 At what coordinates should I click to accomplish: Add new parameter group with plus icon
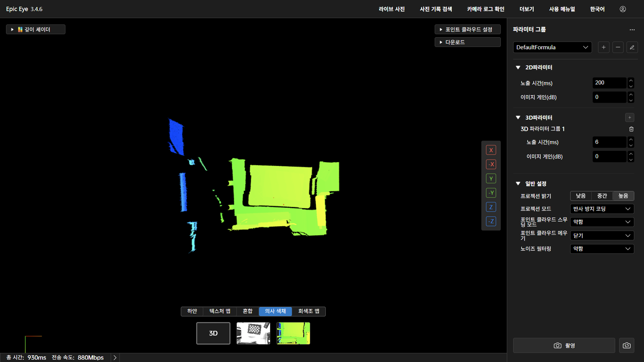tap(603, 47)
